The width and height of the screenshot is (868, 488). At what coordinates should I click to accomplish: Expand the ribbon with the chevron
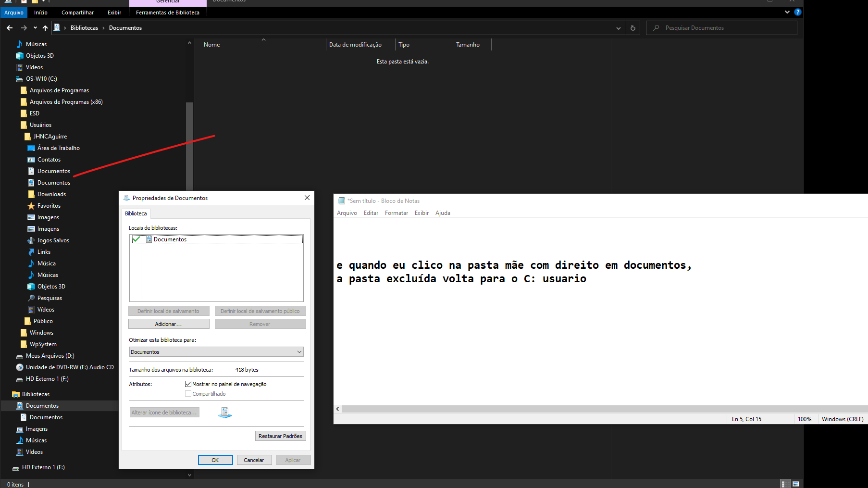click(787, 12)
